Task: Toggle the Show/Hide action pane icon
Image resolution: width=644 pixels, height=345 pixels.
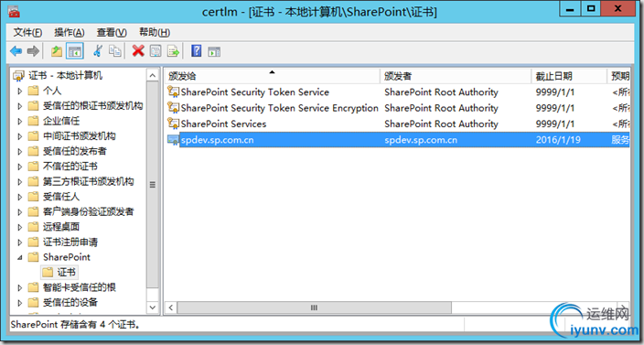Action: coord(214,51)
